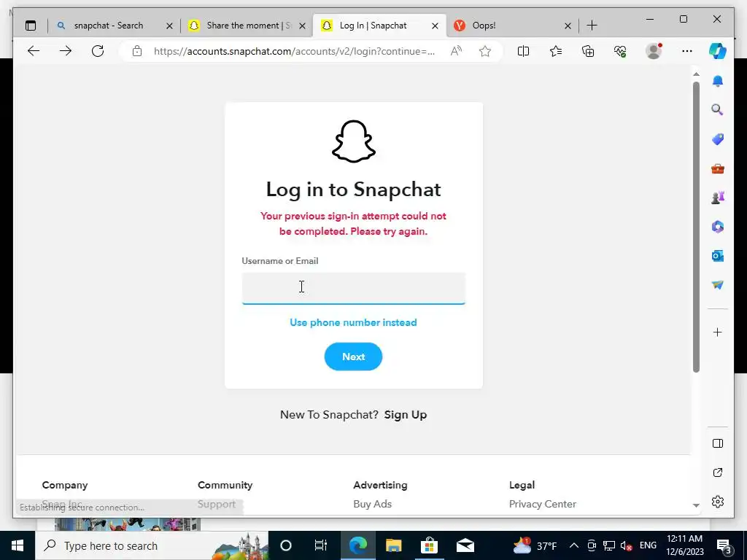Open the Windows Start menu
Image resolution: width=747 pixels, height=560 pixels.
point(18,545)
